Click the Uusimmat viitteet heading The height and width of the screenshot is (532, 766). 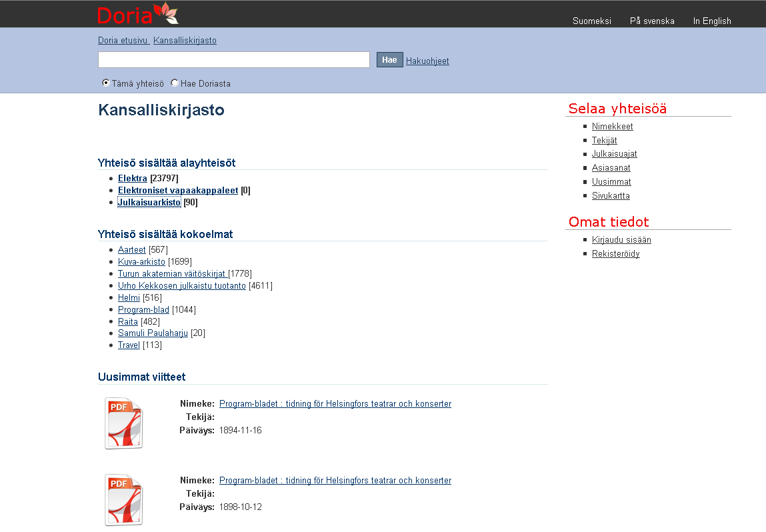pos(142,377)
